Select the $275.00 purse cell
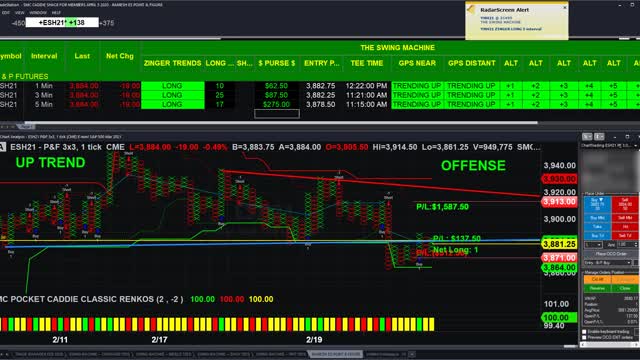This screenshot has height=360, width=640. [276, 104]
